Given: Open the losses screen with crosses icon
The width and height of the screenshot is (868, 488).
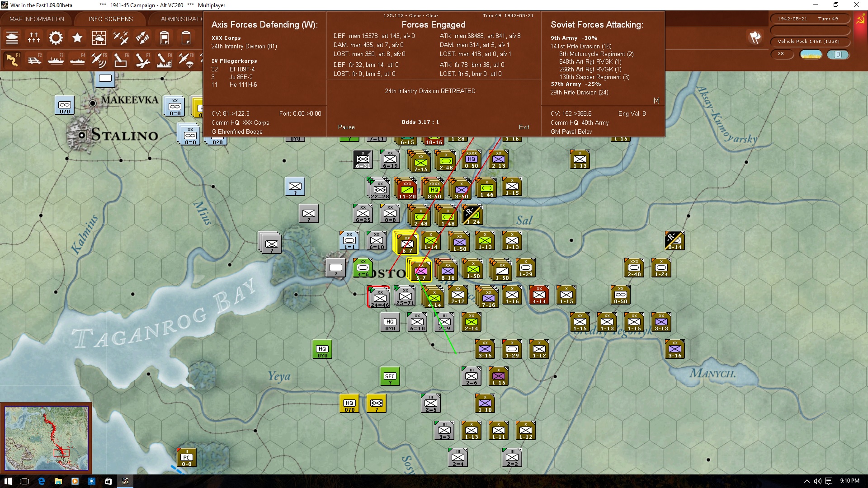Looking at the screenshot, I should (34, 38).
